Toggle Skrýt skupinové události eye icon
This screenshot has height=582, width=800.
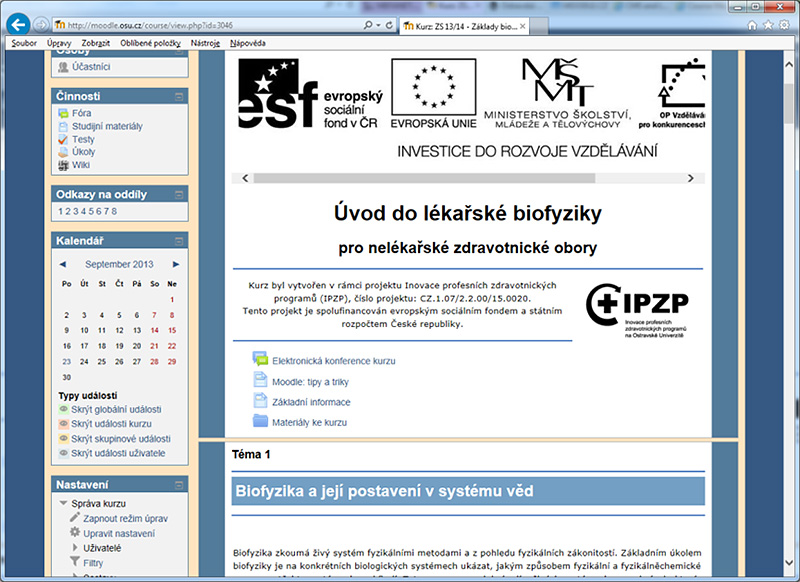pyautogui.click(x=64, y=438)
